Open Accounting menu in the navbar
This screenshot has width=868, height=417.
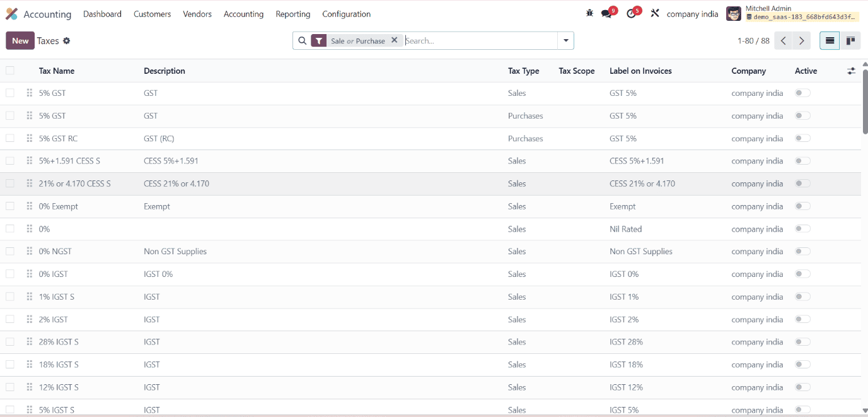coord(243,14)
